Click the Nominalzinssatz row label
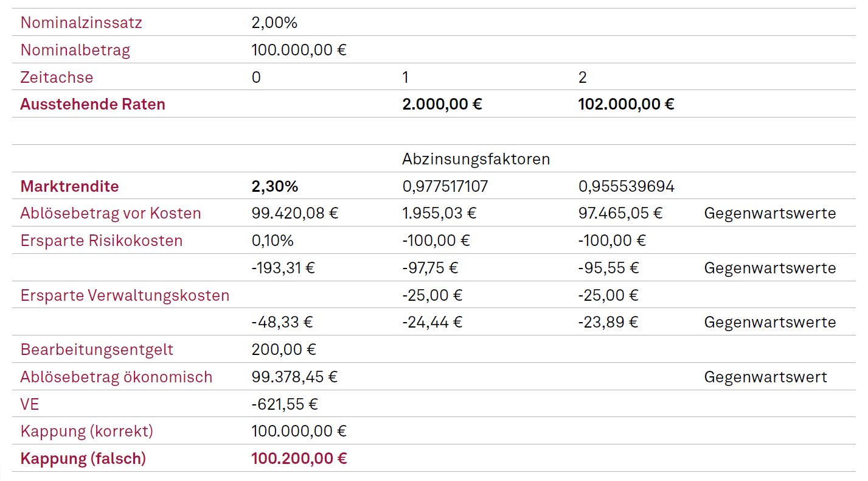The width and height of the screenshot is (868, 481). [x=81, y=23]
